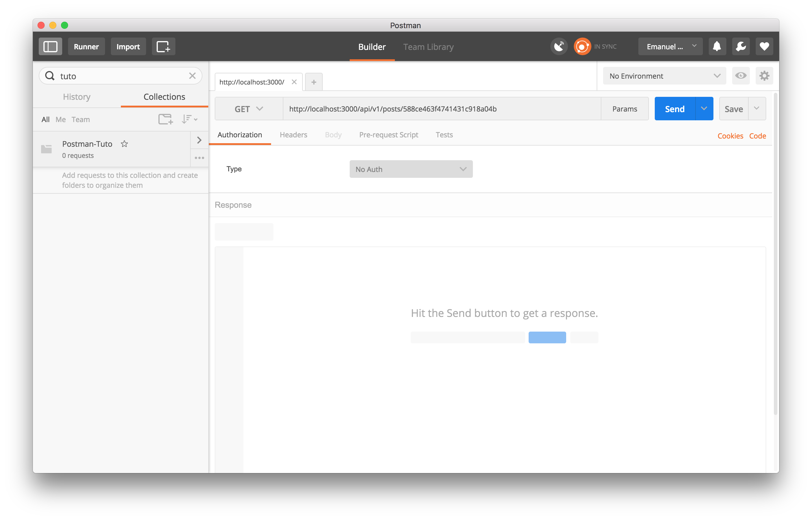Click the request URL field
The image size is (812, 520).
click(442, 109)
